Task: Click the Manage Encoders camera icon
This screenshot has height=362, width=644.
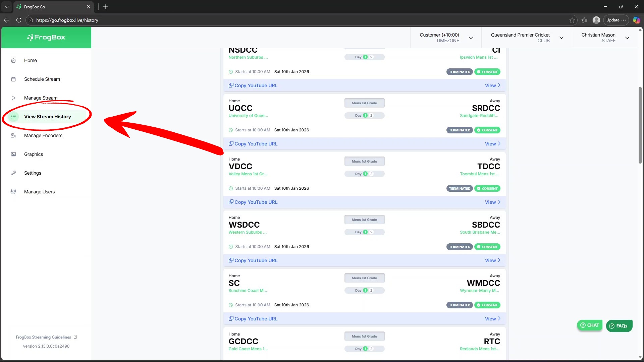Action: 13,135
